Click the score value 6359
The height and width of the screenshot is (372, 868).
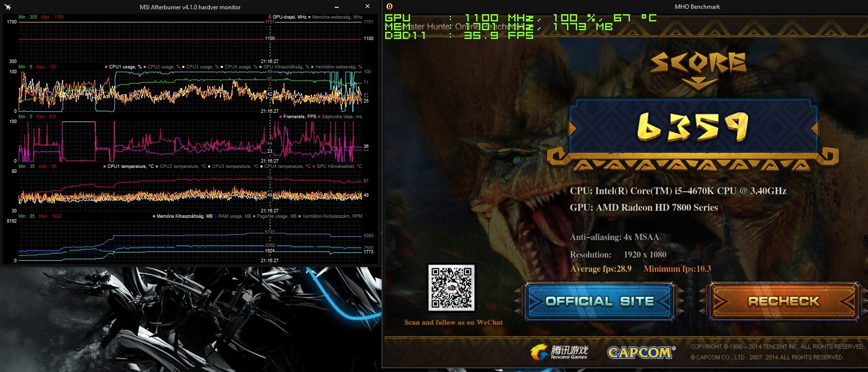pos(693,126)
